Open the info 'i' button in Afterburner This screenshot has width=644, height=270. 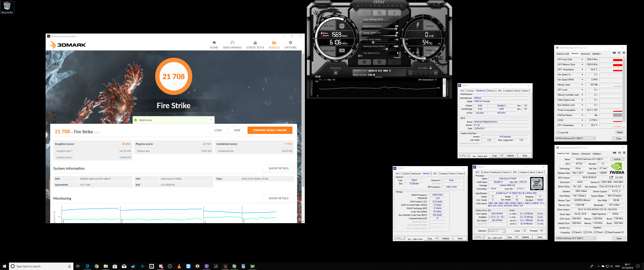click(x=394, y=13)
